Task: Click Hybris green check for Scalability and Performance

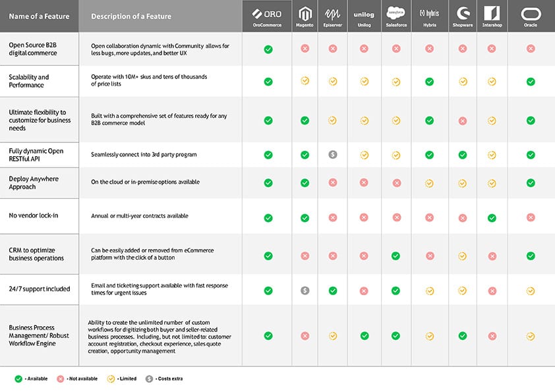Action: point(429,82)
